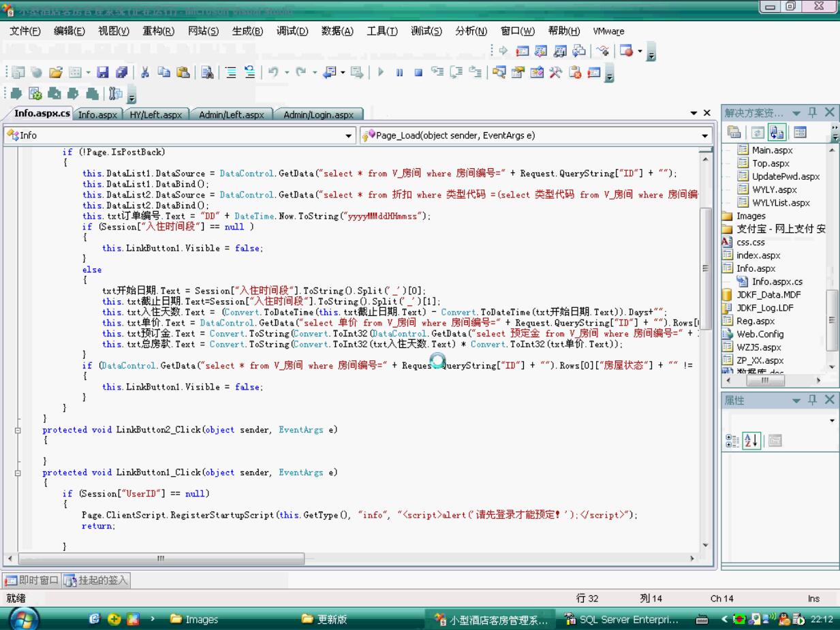This screenshot has height=630, width=840.
Task: Click the Cut scissors icon
Action: click(x=145, y=72)
